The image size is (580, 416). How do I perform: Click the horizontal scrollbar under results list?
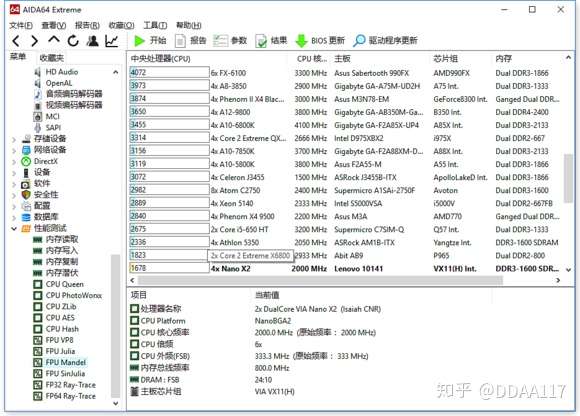(x=320, y=280)
